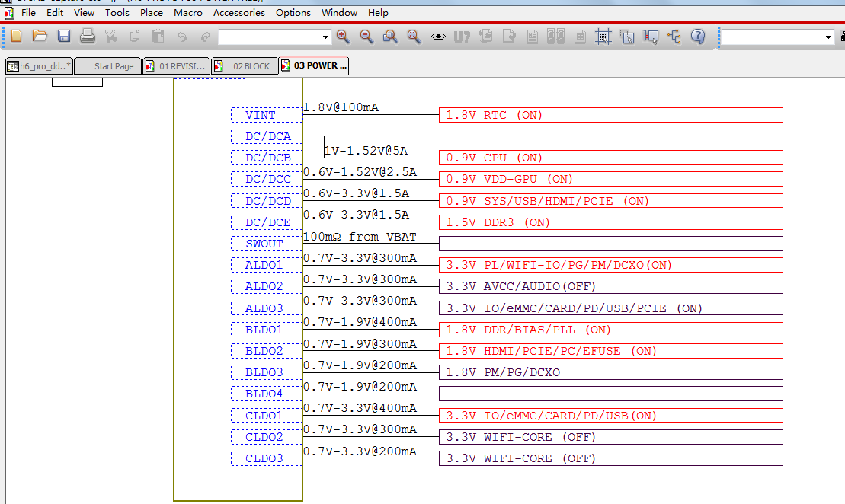Switch to the 02 BLOCK tab
The height and width of the screenshot is (504, 845).
(x=245, y=65)
